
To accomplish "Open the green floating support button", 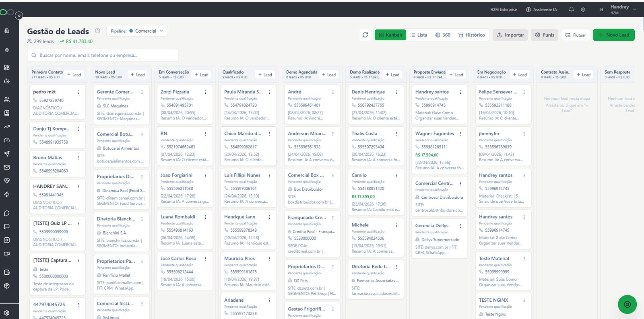I will (627, 305).
